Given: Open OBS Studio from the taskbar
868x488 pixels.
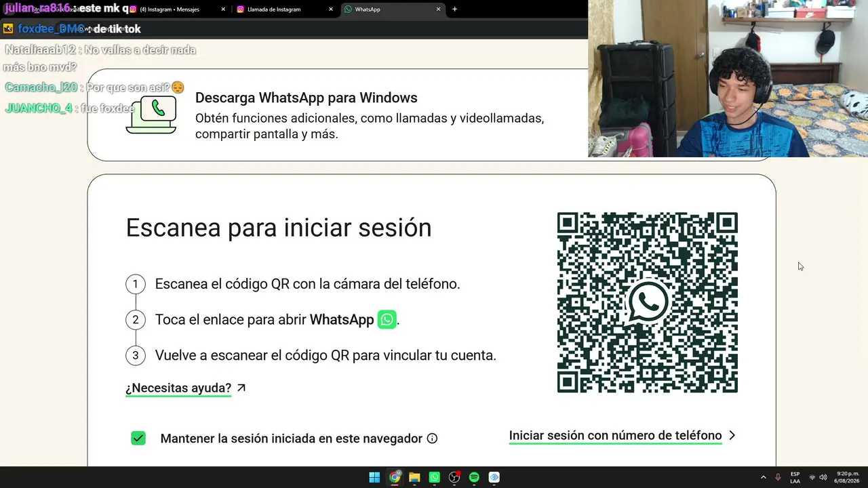Looking at the screenshot, I should [x=454, y=477].
